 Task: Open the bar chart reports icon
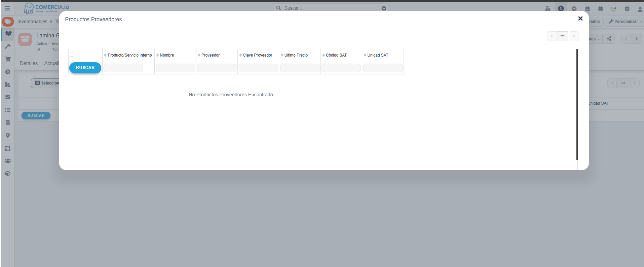[614, 8]
